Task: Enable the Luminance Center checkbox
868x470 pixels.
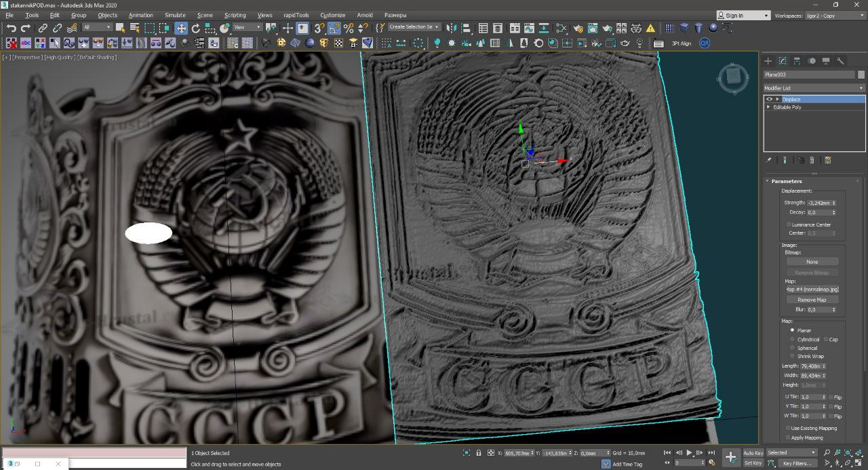Action: coord(789,224)
